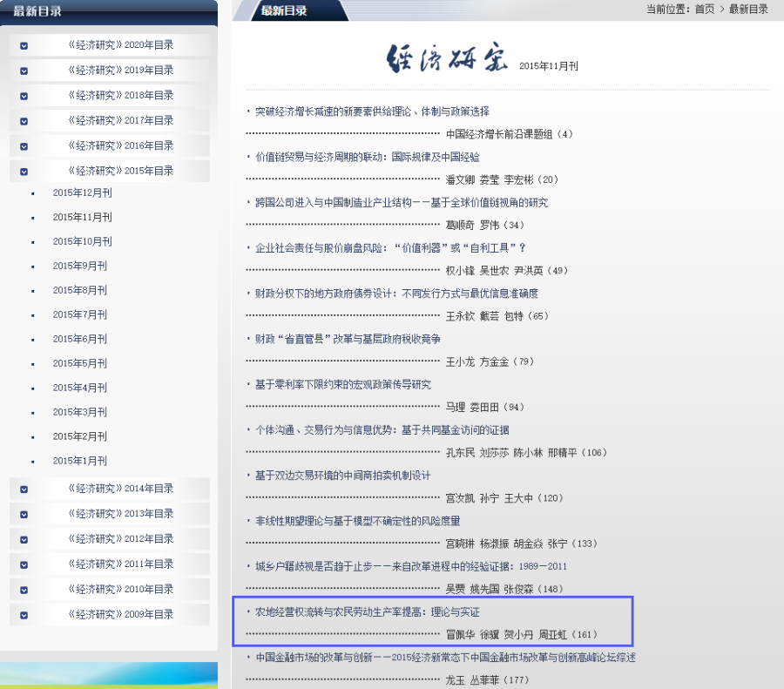Expand the 《经济研究》2013年目录 section
This screenshot has height=689, width=784.
pyautogui.click(x=120, y=514)
